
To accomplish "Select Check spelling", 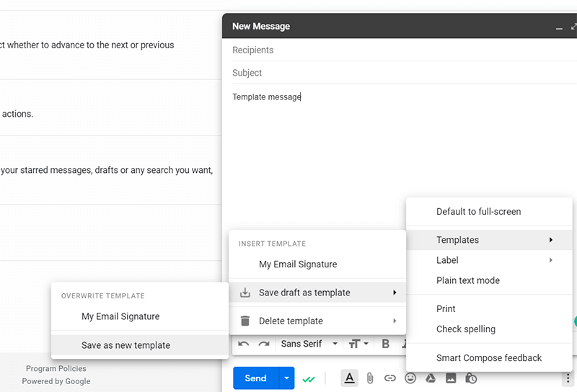I will pos(489,329).
